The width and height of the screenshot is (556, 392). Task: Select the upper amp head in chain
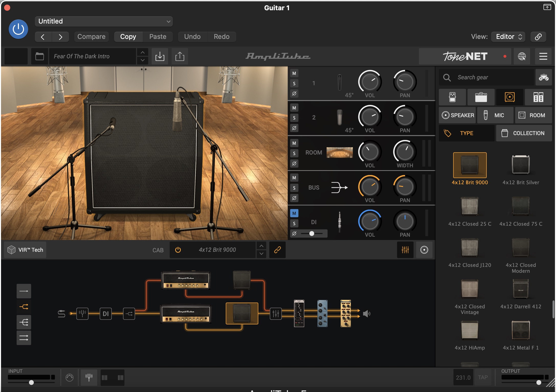pos(186,280)
